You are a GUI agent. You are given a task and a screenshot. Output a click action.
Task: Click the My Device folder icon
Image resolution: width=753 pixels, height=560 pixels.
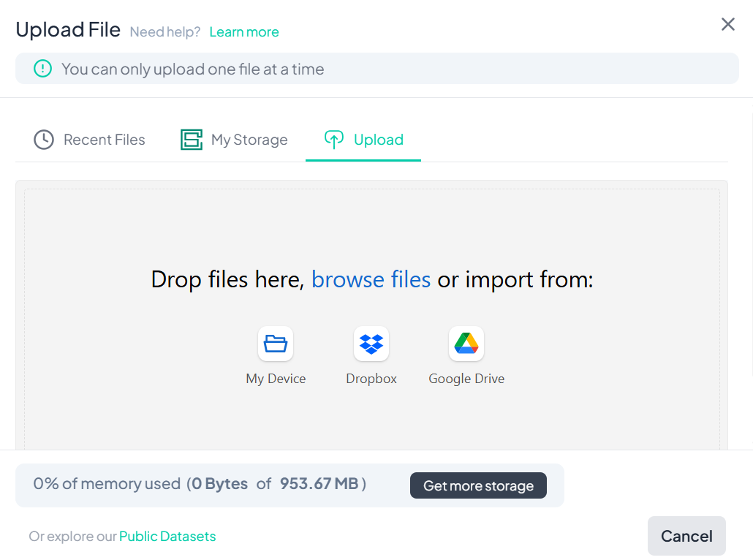coord(276,344)
